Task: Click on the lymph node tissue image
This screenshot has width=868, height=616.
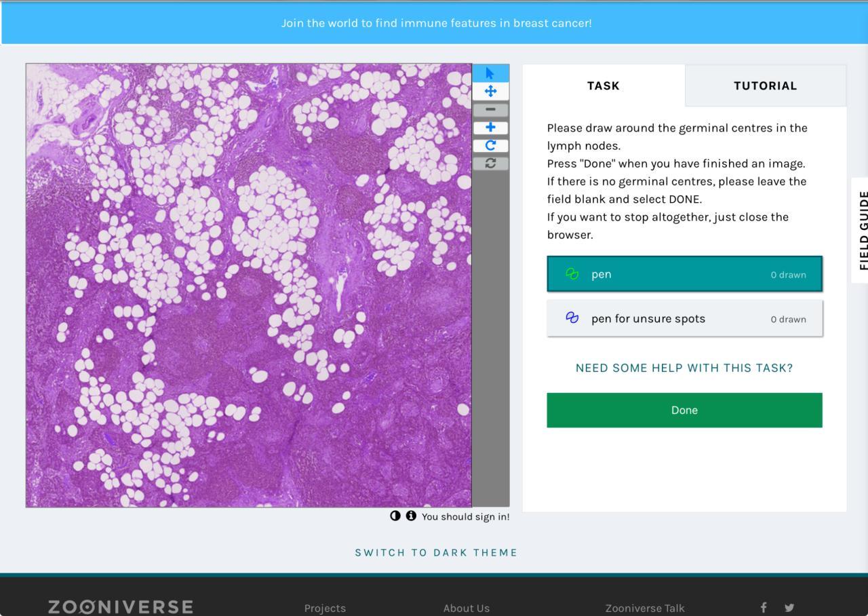Action: [x=249, y=285]
